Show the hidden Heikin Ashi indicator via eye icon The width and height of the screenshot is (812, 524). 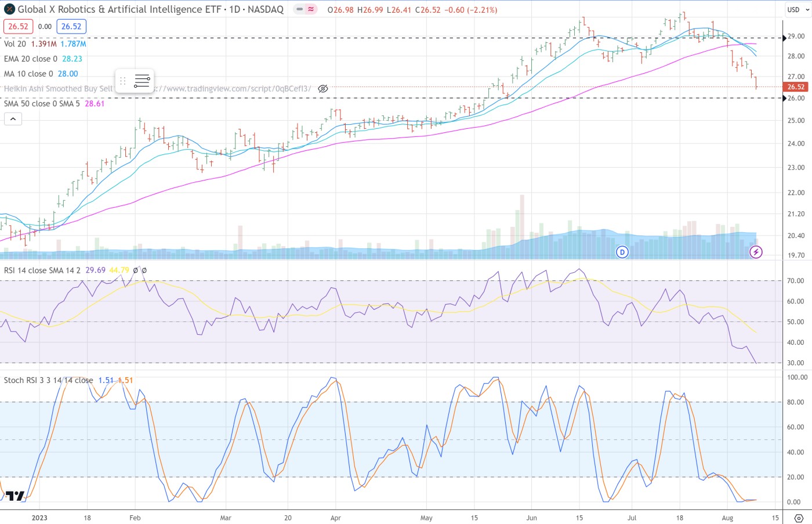tap(323, 89)
